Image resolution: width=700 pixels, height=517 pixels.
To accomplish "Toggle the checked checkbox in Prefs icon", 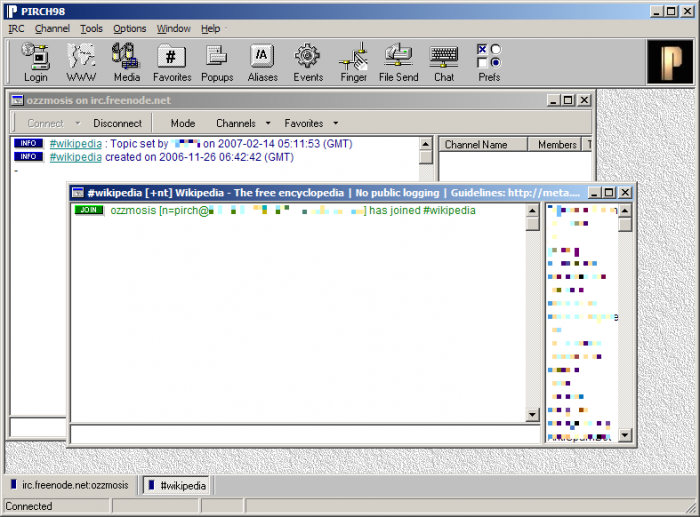I will tap(482, 49).
